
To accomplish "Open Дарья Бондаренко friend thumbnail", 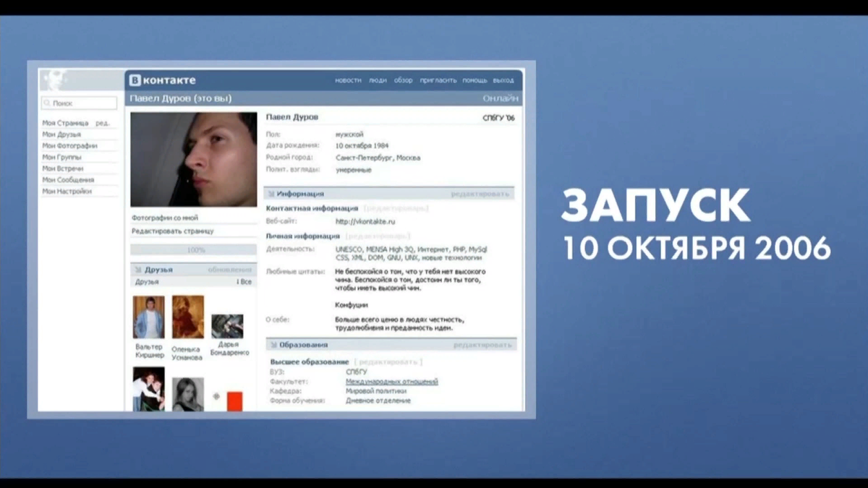I will coord(227,326).
